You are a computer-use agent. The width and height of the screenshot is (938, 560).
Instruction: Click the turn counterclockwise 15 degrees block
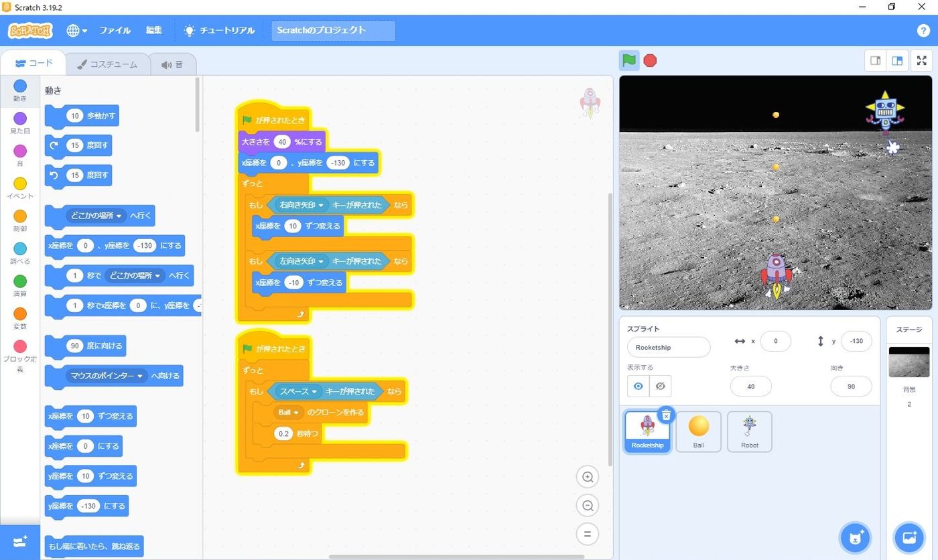[78, 176]
